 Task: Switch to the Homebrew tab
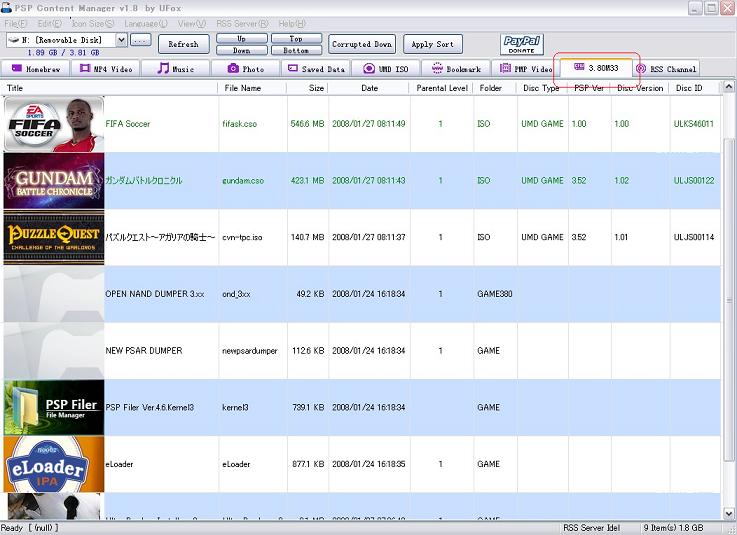point(36,69)
